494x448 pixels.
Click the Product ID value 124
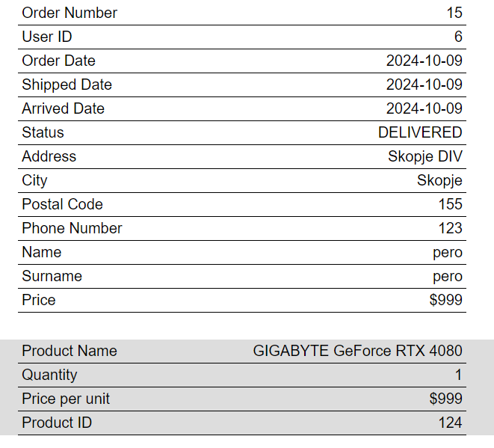450,423
